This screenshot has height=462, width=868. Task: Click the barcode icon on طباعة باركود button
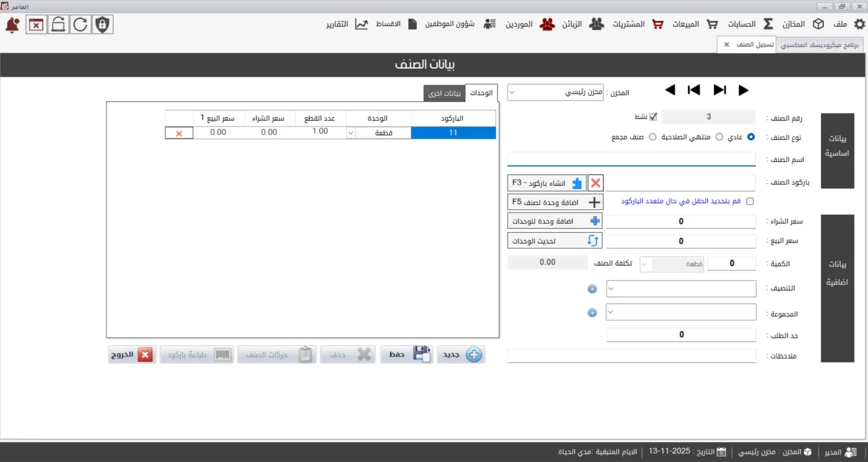(223, 354)
